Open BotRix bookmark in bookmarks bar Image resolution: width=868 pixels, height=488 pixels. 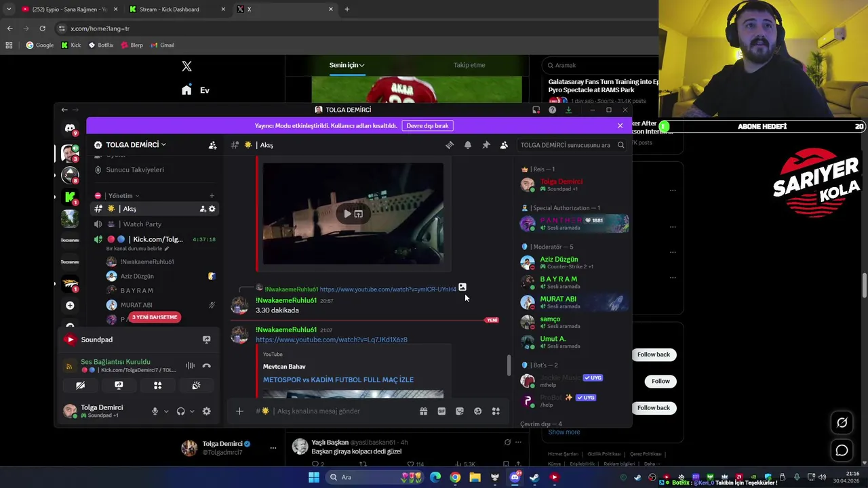coord(101,45)
